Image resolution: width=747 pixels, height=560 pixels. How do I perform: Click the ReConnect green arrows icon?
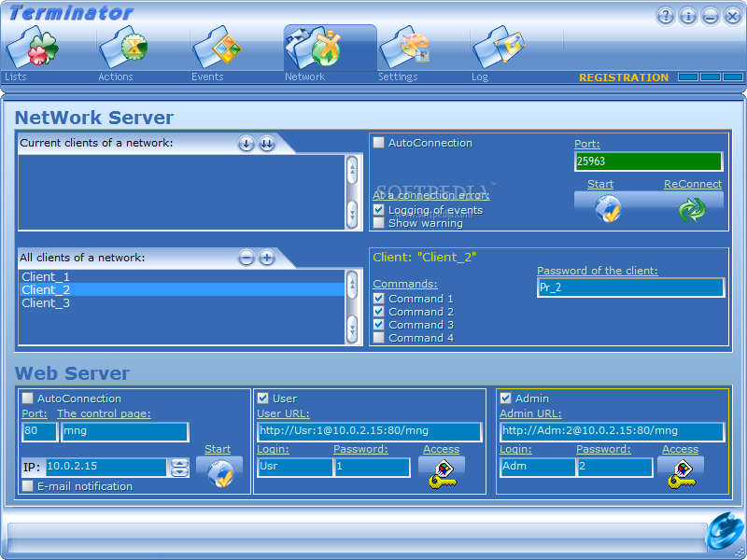[x=692, y=210]
